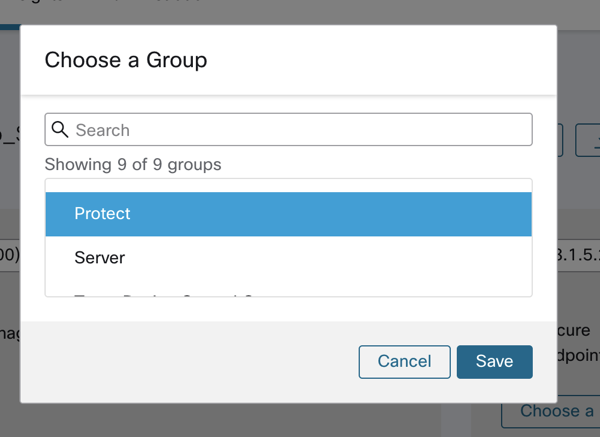The image size is (600, 437).
Task: Click the Save button
Action: (494, 362)
